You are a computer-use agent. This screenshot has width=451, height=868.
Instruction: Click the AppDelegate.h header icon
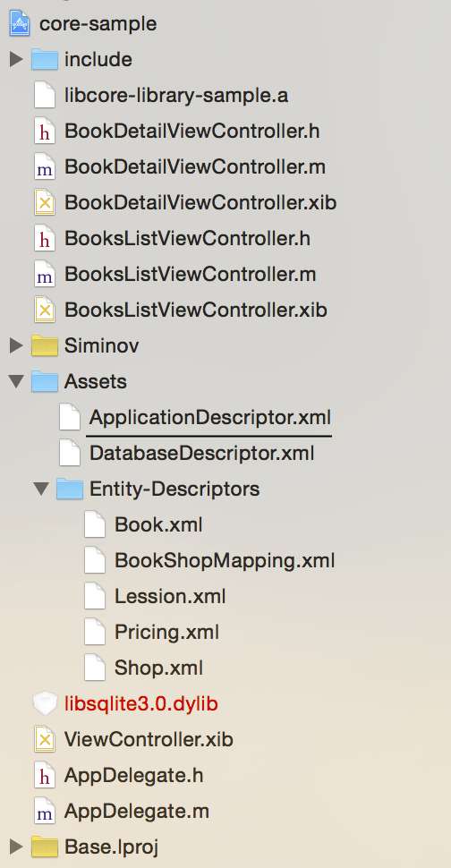pos(45,775)
